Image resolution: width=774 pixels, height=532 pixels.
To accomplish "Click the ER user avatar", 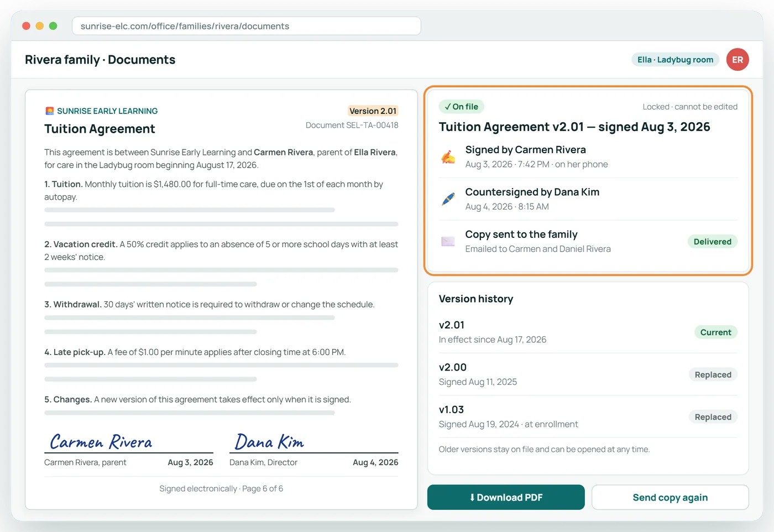I will click(x=738, y=60).
